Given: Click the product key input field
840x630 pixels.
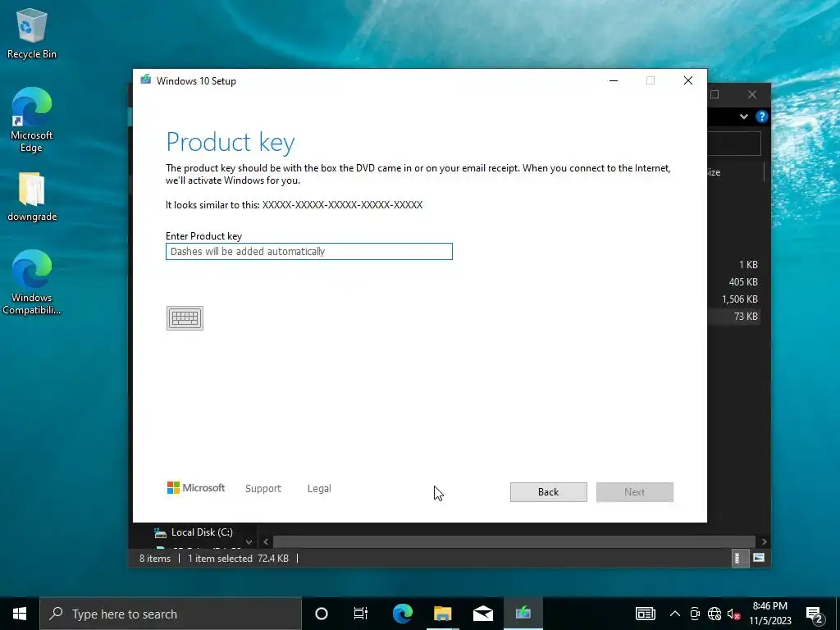Looking at the screenshot, I should click(309, 251).
